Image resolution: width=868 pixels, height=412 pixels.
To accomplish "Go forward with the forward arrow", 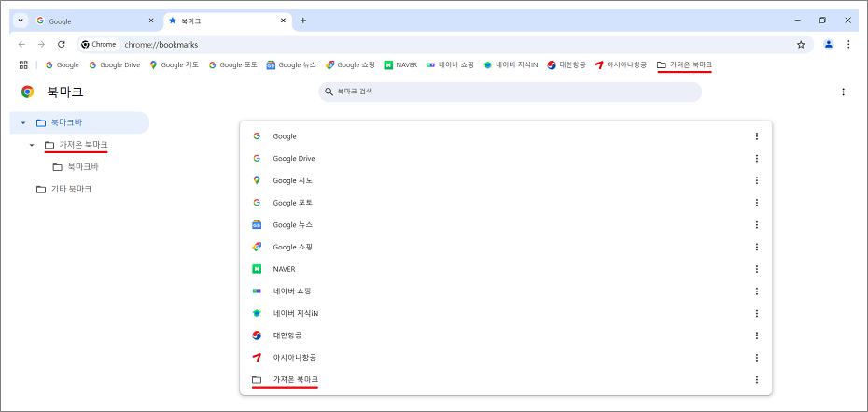I will click(x=41, y=44).
